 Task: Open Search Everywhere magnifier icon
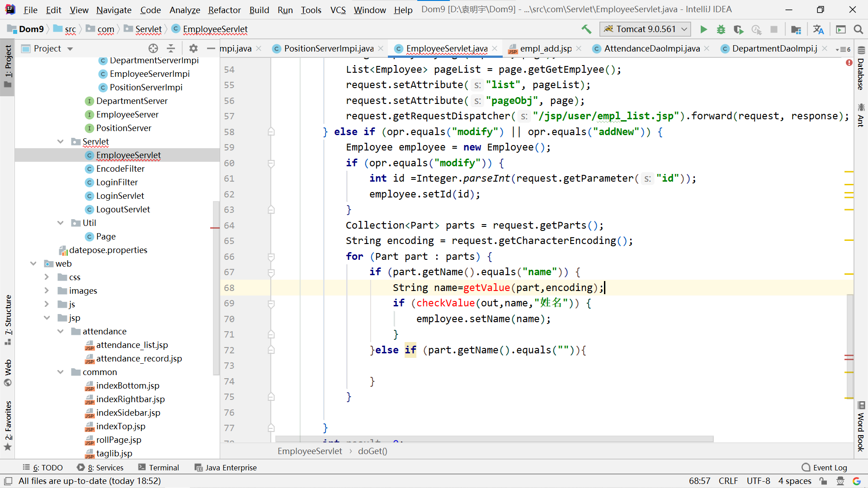point(858,29)
